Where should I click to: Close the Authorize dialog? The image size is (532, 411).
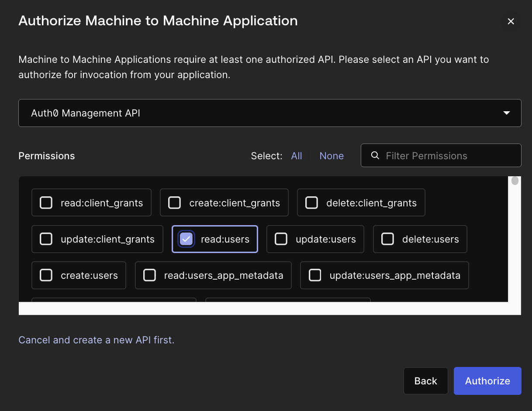pyautogui.click(x=511, y=21)
